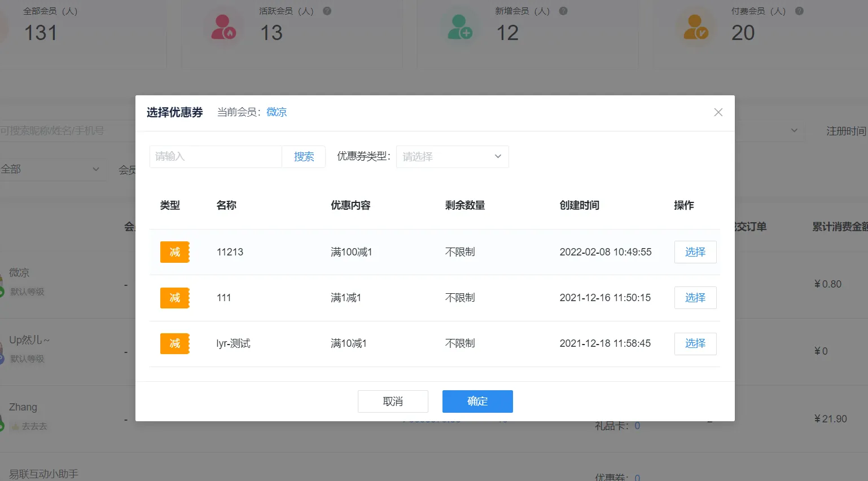Open help tooltip for paying members
Screen dimensions: 868x481
tap(799, 11)
